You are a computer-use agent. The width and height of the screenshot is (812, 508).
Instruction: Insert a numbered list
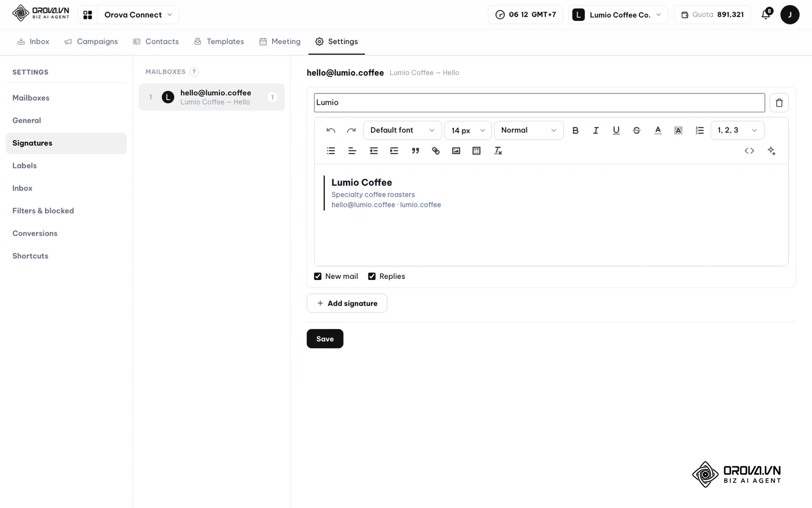coord(700,131)
